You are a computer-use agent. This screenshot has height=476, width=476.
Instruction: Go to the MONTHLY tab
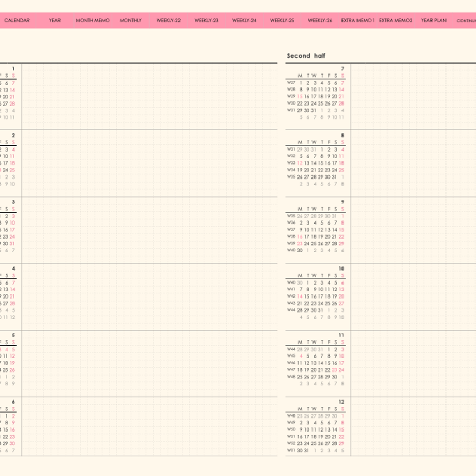[x=130, y=20]
